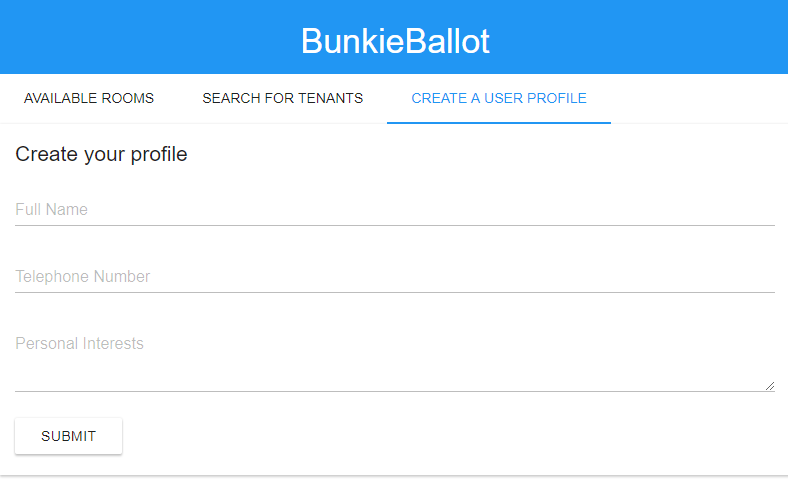Grab the textarea corner resize grip
The height and width of the screenshot is (498, 788).
(769, 386)
